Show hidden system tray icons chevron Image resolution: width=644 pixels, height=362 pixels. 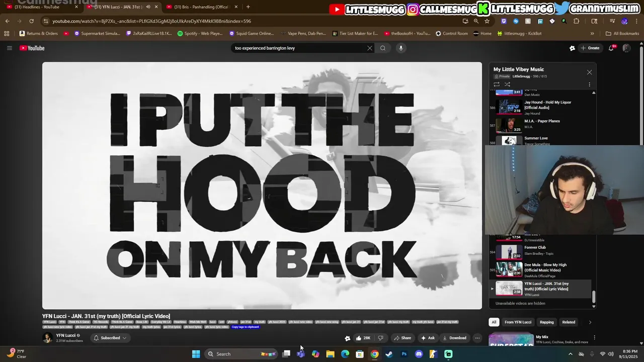pyautogui.click(x=570, y=354)
